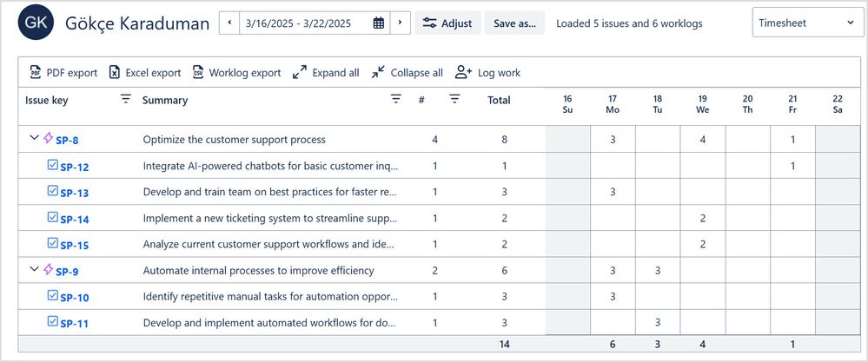Go to the previous week
The height and width of the screenshot is (362, 868).
pyautogui.click(x=229, y=23)
